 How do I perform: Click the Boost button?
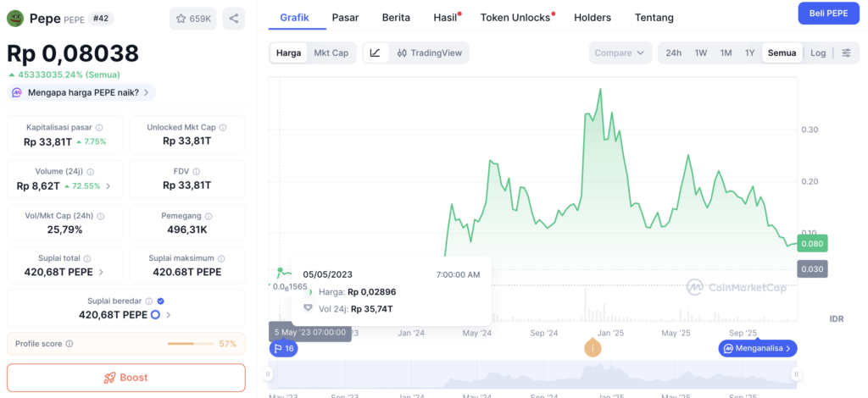(126, 378)
